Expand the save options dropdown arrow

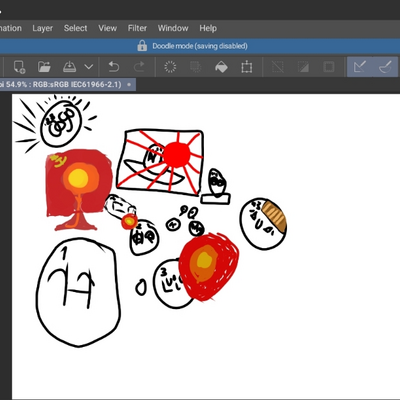pos(89,67)
